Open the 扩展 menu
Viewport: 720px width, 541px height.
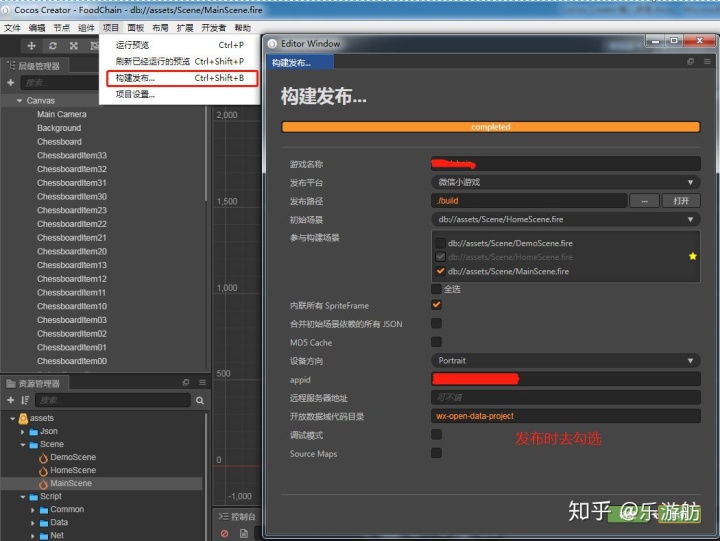[185, 28]
